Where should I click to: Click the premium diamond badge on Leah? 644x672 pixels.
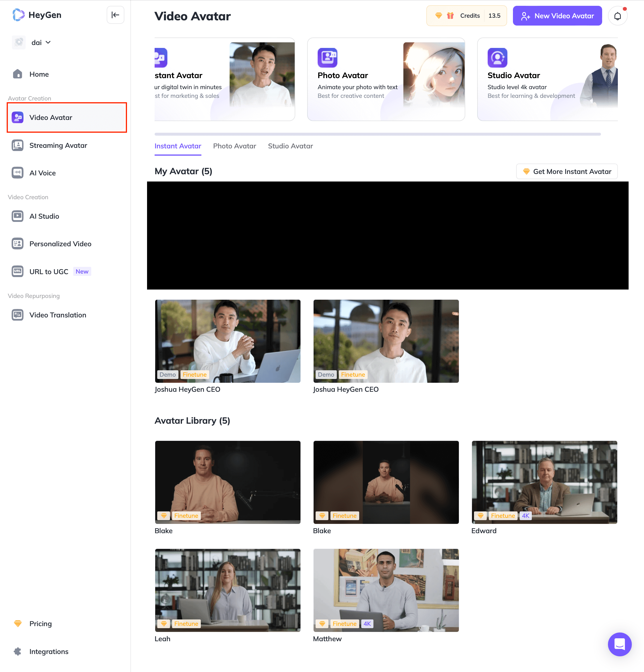[164, 624]
